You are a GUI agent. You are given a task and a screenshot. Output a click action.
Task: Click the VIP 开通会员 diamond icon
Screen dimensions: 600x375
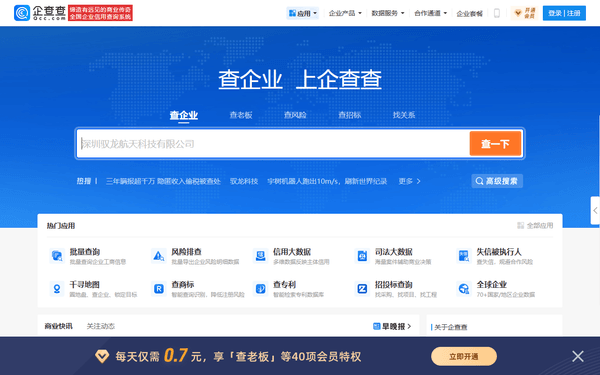[x=518, y=13]
